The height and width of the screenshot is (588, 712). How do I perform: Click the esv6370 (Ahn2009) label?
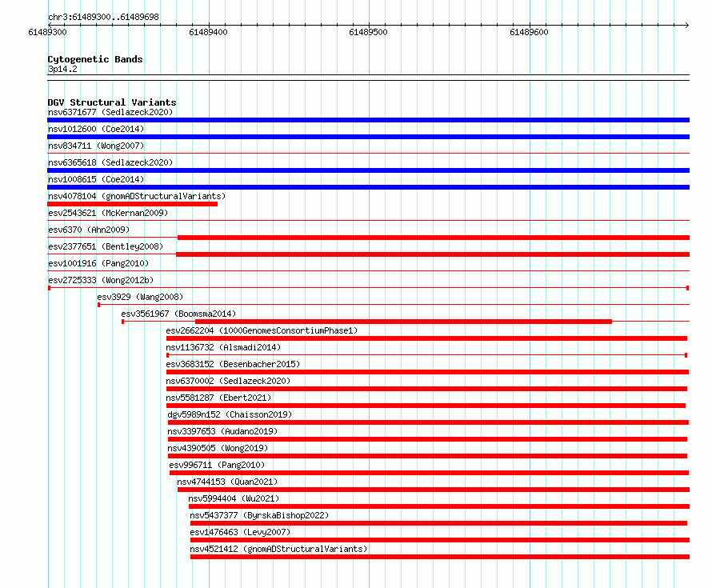click(89, 230)
